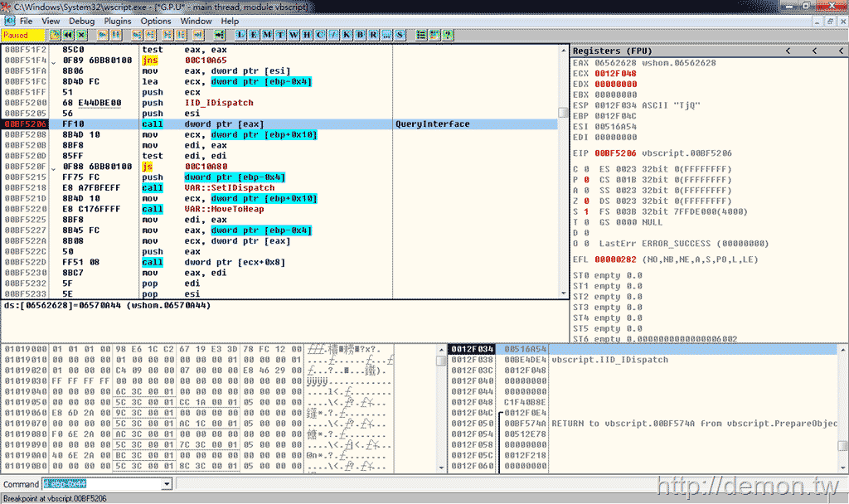
Task: Open Threads window with T button
Action: tap(281, 35)
